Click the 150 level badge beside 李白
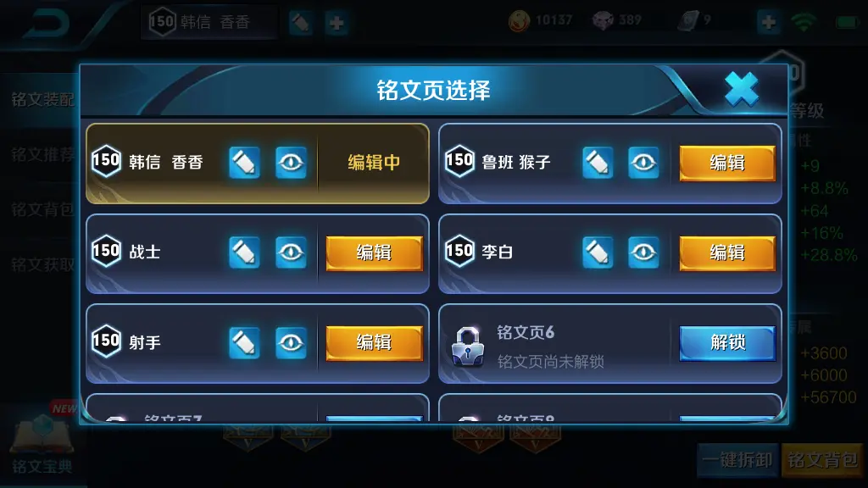The width and height of the screenshot is (868, 488). [459, 252]
